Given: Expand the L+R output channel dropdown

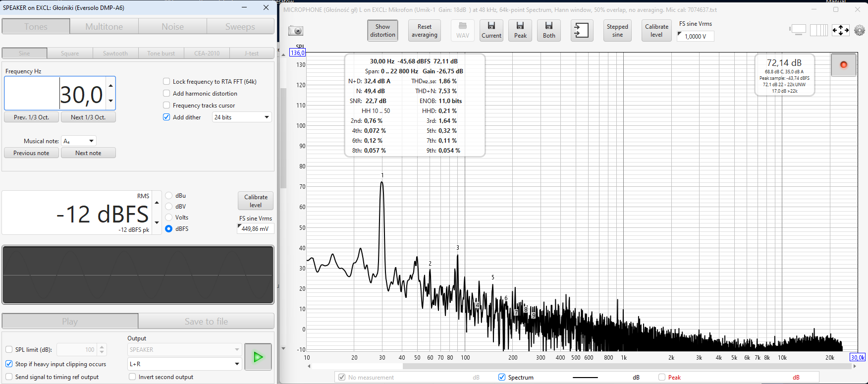Looking at the screenshot, I should pyautogui.click(x=184, y=364).
